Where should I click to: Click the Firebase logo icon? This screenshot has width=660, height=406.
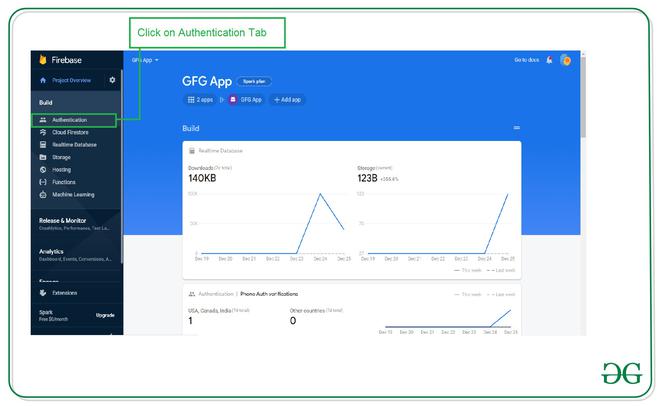point(43,60)
